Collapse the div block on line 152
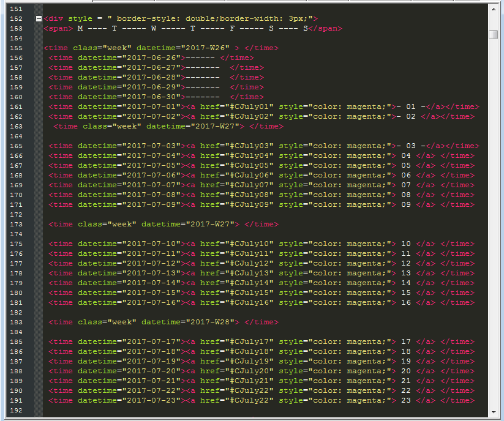This screenshot has height=421, width=504. 39,18
